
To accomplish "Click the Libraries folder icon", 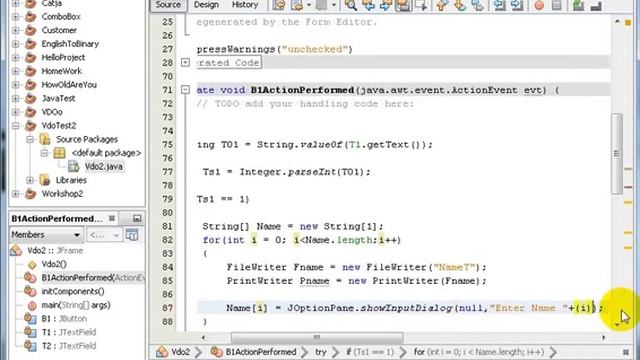I will point(45,180).
